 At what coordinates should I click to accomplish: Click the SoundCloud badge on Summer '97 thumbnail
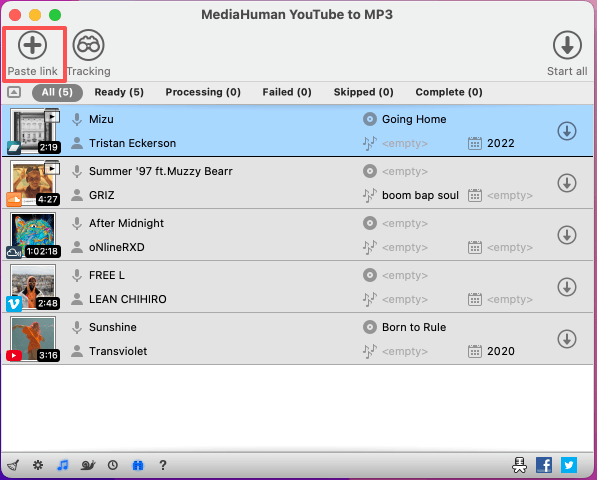[14, 199]
